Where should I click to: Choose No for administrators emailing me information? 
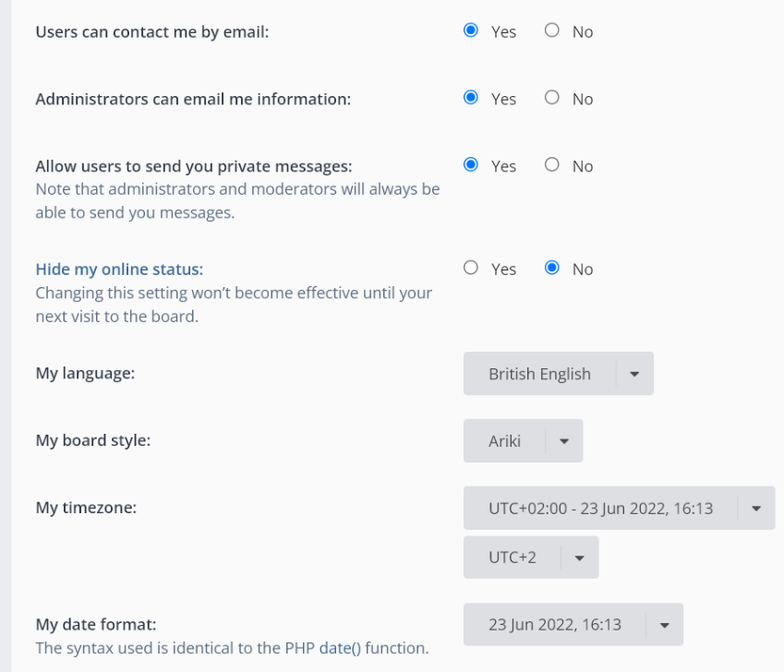point(551,98)
